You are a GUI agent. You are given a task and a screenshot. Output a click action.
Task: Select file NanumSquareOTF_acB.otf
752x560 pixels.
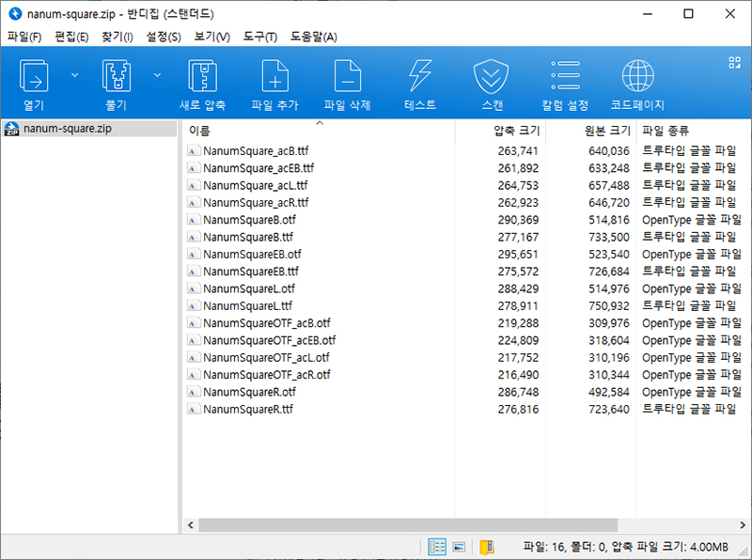(267, 323)
